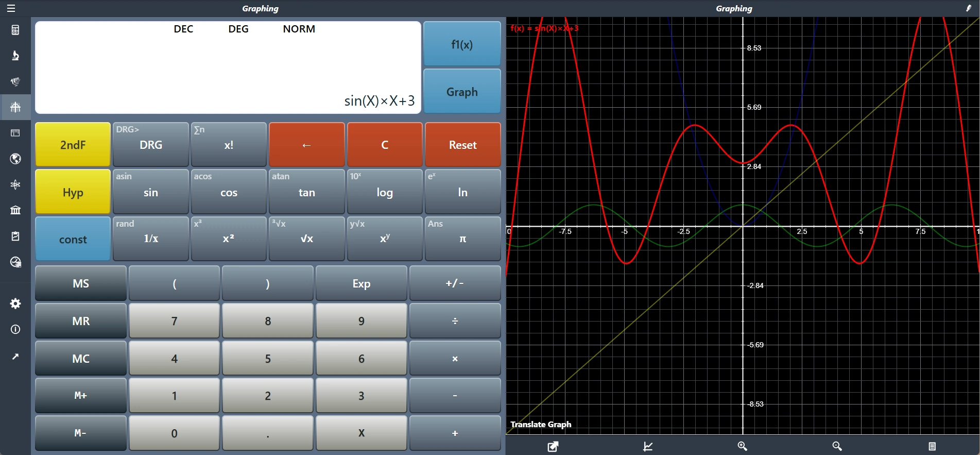Insert the log function
Viewport: 980px width, 455px height.
385,192
